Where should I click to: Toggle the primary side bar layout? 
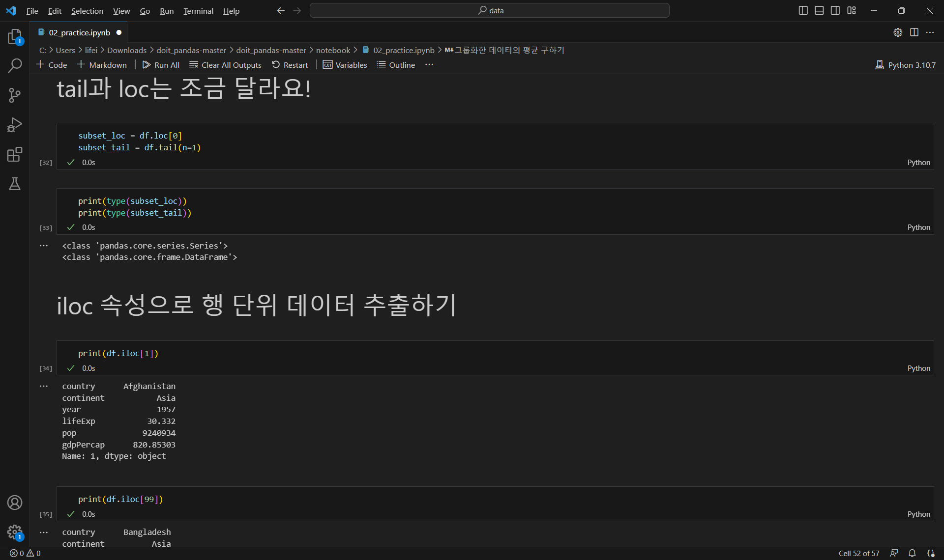[803, 10]
